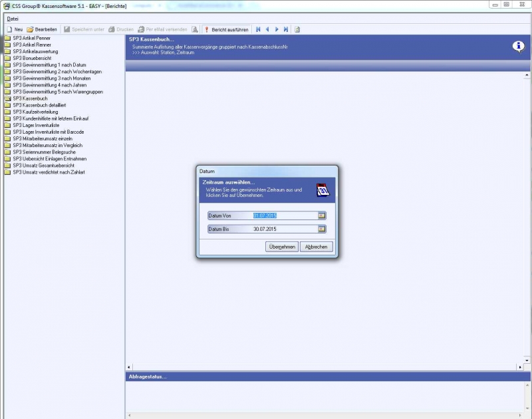Cancel the date dialog with Abbrechen
532x419 pixels.
pyautogui.click(x=317, y=247)
